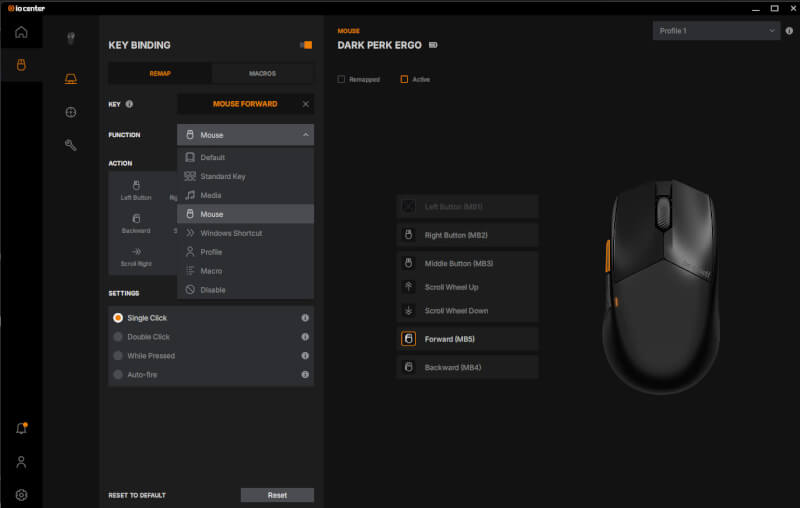
Task: Choose the Scroll Right action icon
Action: coord(136,251)
